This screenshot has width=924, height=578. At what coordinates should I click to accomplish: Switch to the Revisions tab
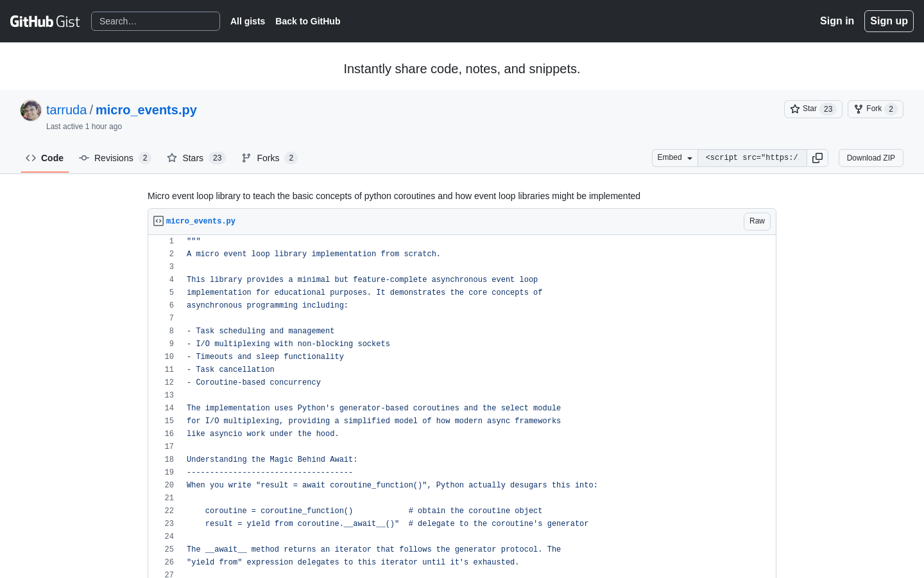point(115,158)
